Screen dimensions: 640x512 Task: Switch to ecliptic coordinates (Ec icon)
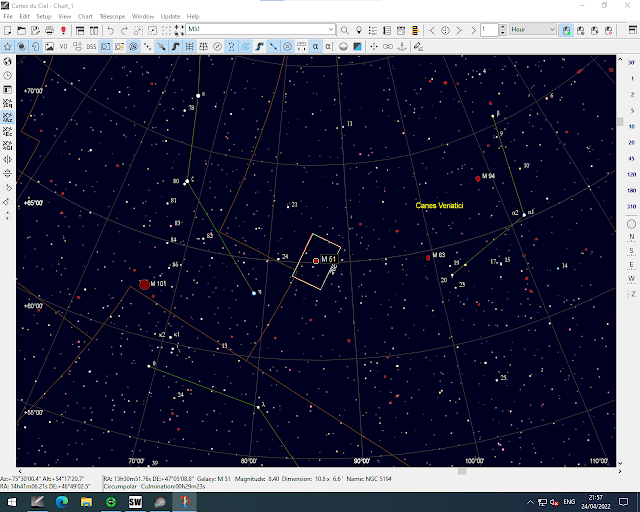coord(7,131)
